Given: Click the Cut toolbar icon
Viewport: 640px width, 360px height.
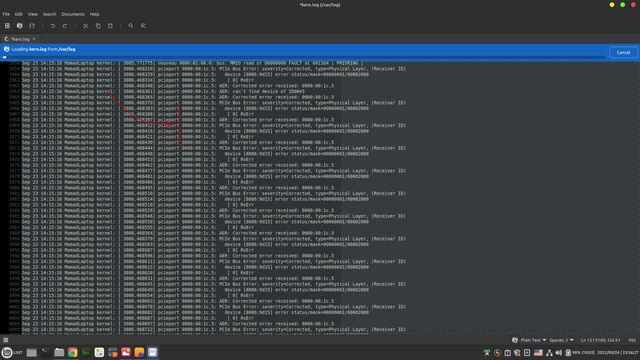Looking at the screenshot, I should (86, 26).
